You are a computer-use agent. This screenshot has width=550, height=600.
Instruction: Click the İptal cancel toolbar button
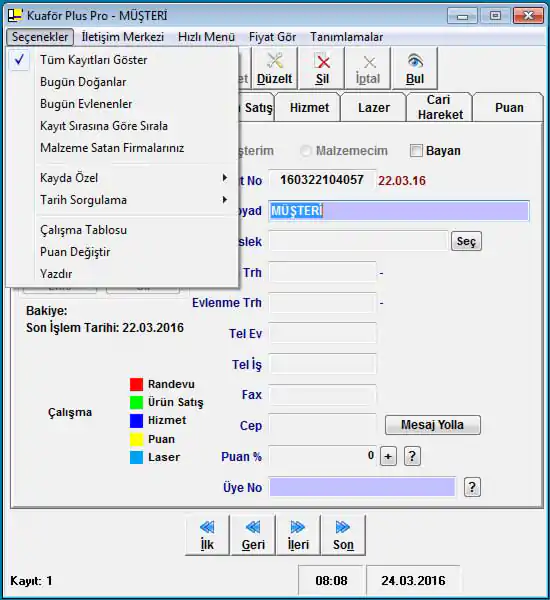pos(368,68)
